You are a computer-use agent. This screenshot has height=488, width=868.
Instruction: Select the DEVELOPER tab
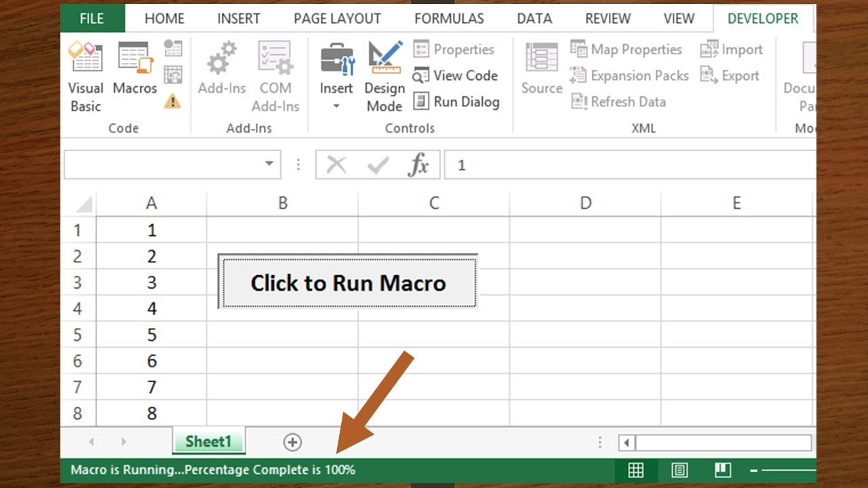click(x=763, y=18)
